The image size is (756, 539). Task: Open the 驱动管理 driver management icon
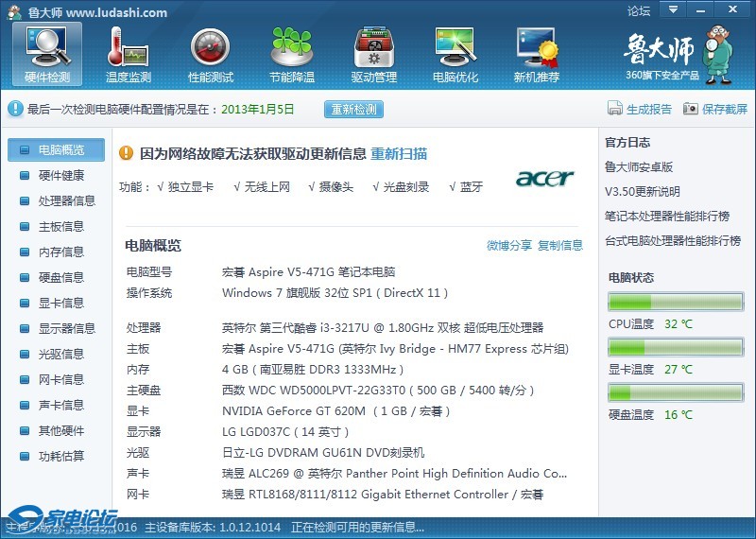373,54
